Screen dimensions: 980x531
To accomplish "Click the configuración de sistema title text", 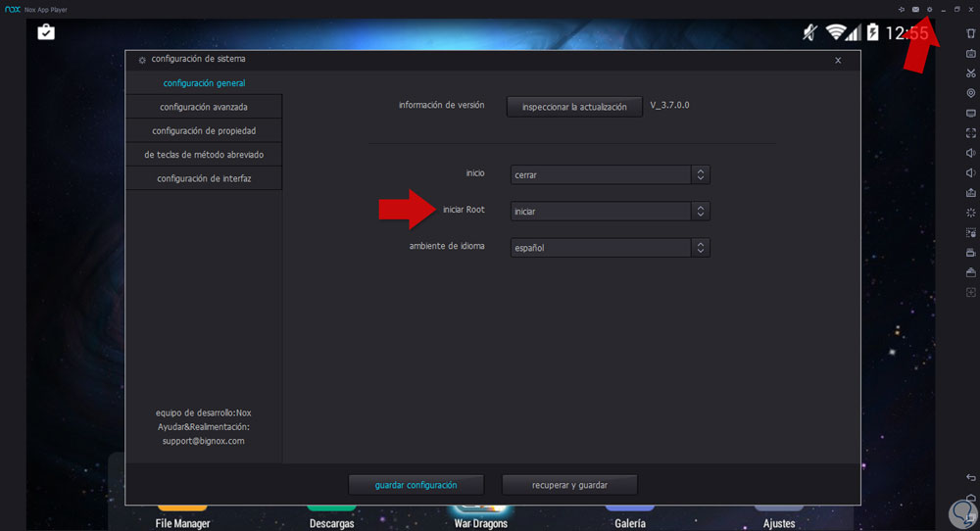I will pyautogui.click(x=198, y=59).
